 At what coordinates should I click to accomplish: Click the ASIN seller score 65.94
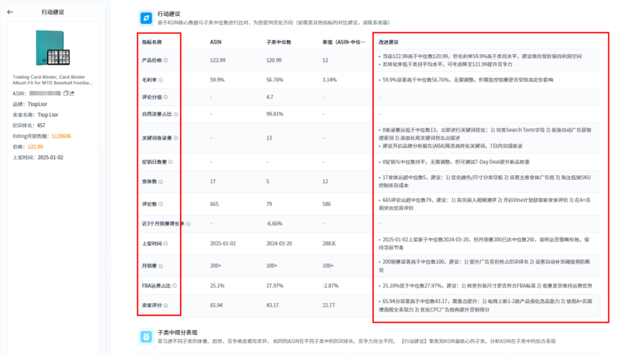coord(216,306)
